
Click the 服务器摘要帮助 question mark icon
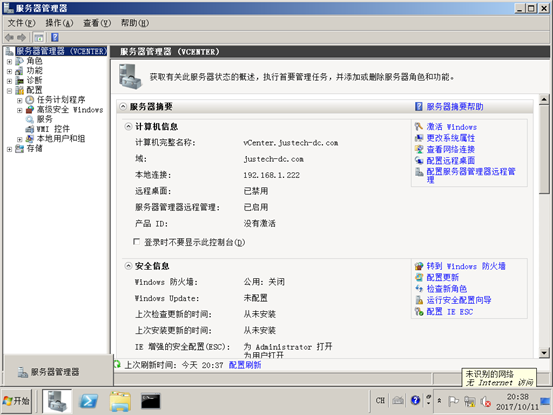point(418,106)
